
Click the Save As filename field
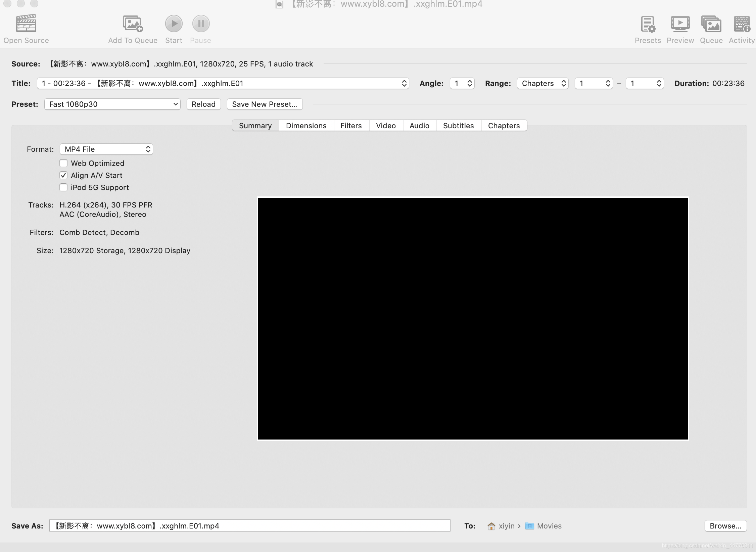249,526
